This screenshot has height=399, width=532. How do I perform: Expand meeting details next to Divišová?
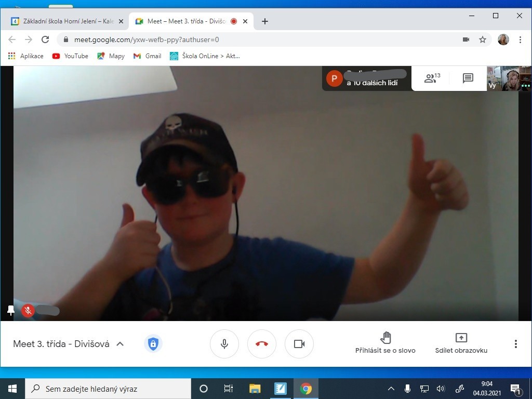click(x=120, y=344)
